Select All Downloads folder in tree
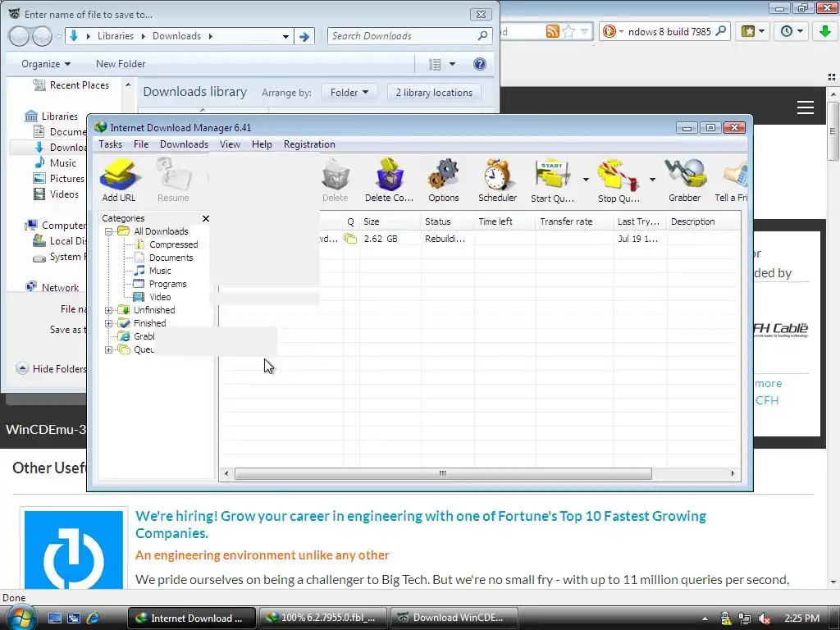Viewport: 840px width, 630px height. tap(161, 231)
